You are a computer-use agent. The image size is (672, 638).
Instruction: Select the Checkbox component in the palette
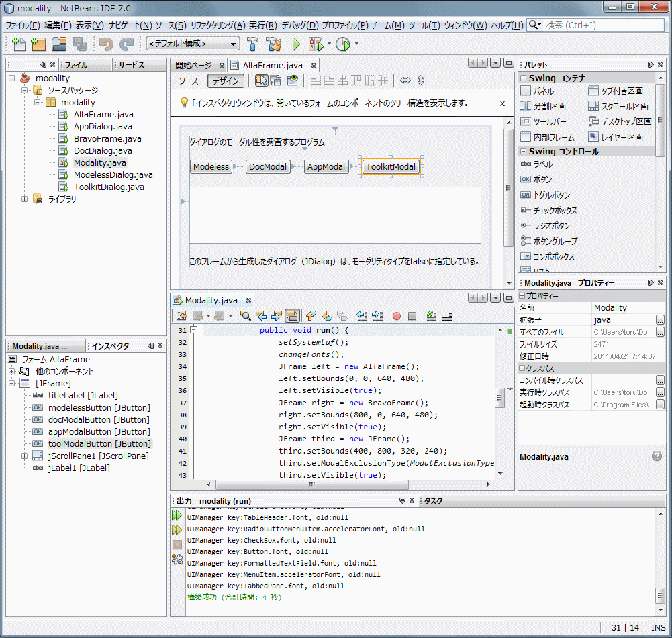click(x=549, y=210)
